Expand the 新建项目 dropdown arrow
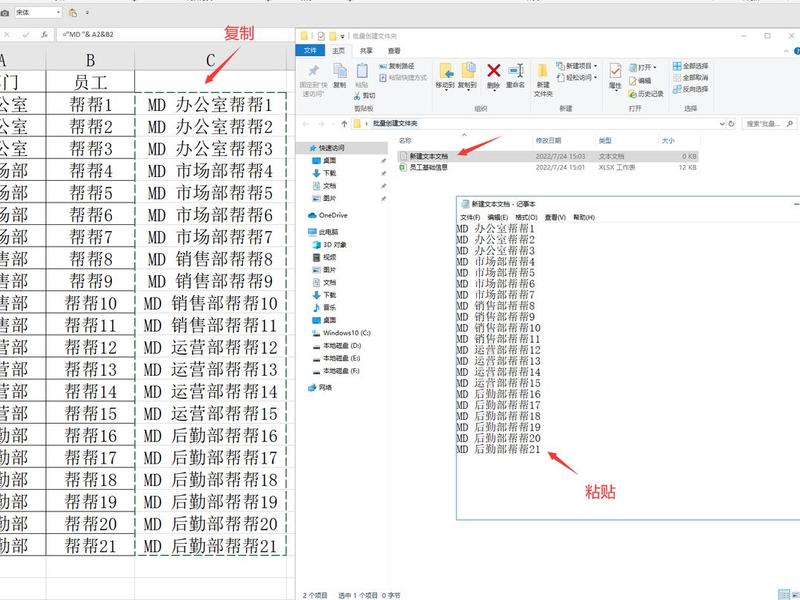This screenshot has height=600, width=800. [595, 66]
